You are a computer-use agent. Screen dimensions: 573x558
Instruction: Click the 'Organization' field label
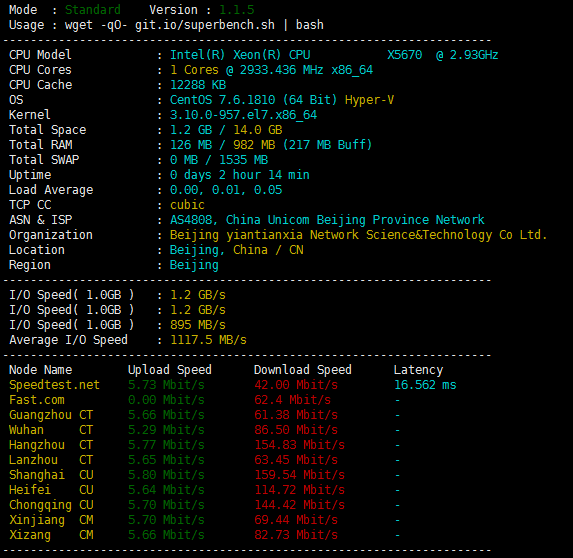51,235
